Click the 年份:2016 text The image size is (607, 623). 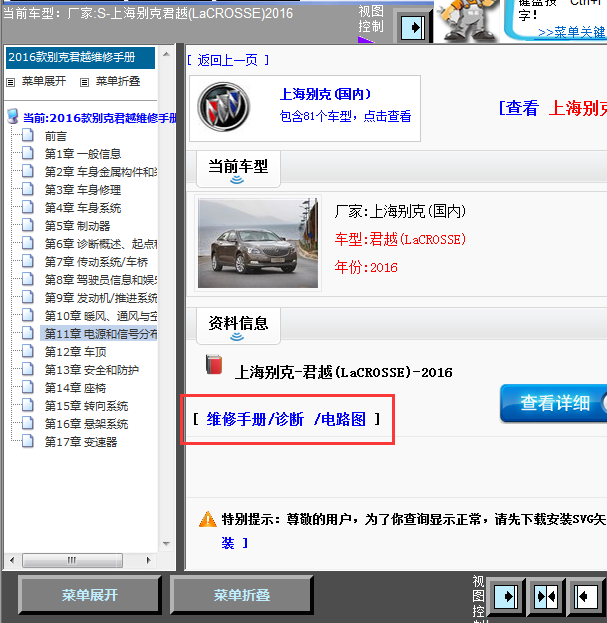(x=366, y=267)
